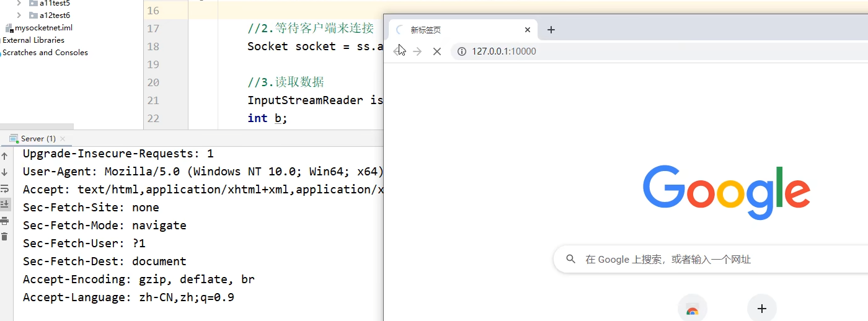The image size is (868, 321).
Task: Click the magnifier icon in Google search box
Action: [571, 259]
